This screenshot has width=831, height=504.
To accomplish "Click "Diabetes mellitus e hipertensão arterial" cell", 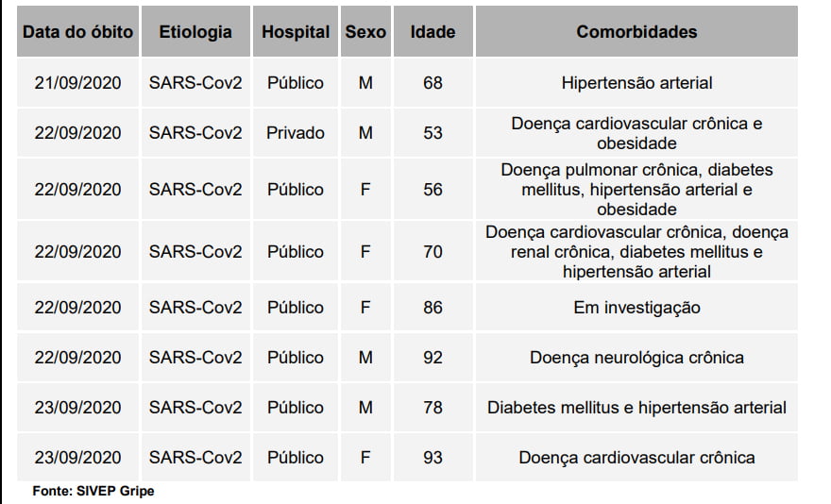I will point(636,408).
